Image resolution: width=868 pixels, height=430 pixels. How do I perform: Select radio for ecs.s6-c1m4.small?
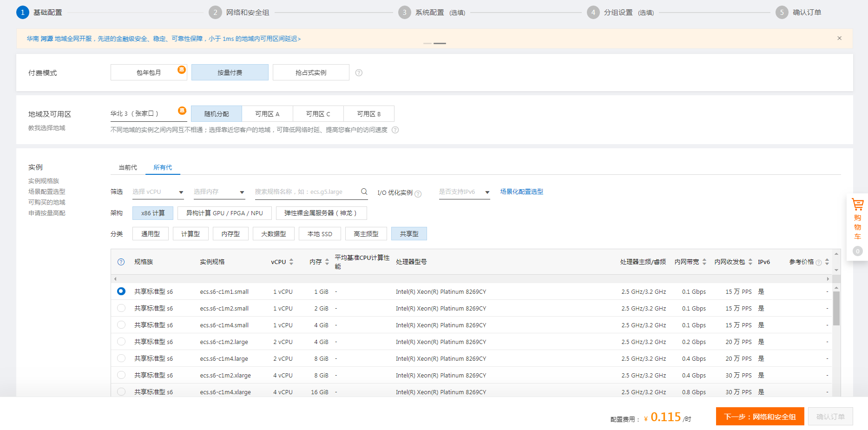[121, 324]
